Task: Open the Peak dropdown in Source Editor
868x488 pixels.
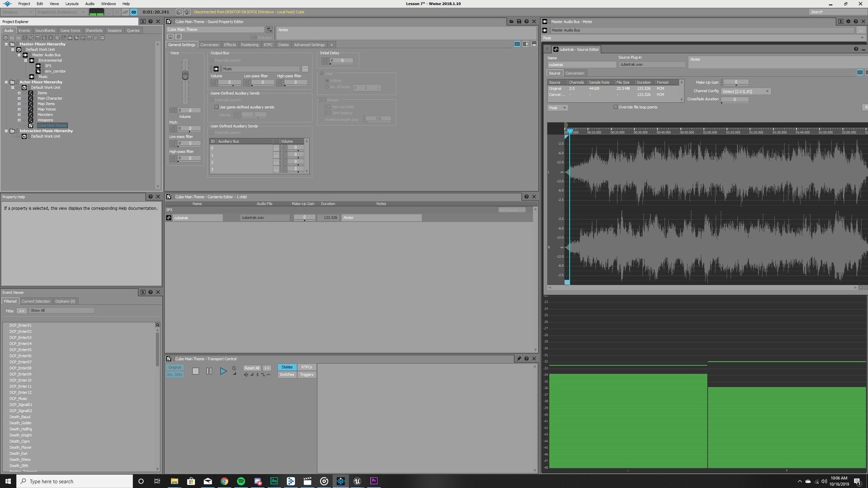Action: [557, 108]
